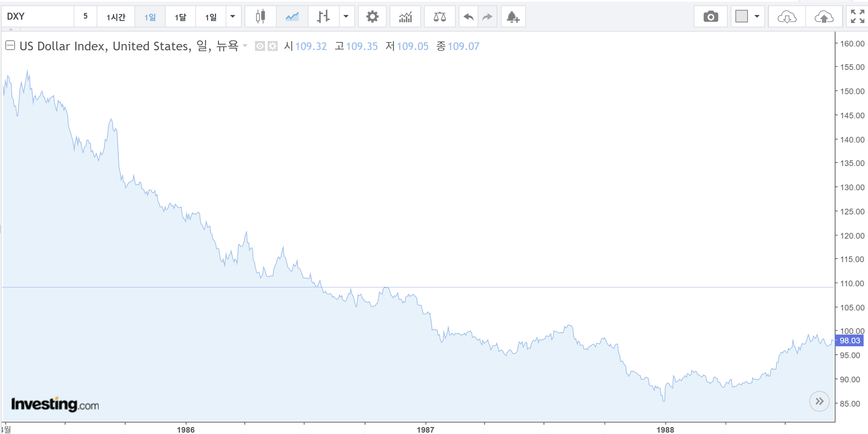The width and height of the screenshot is (868, 434).
Task: Expand the time interval dropdown arrow
Action: tap(233, 17)
